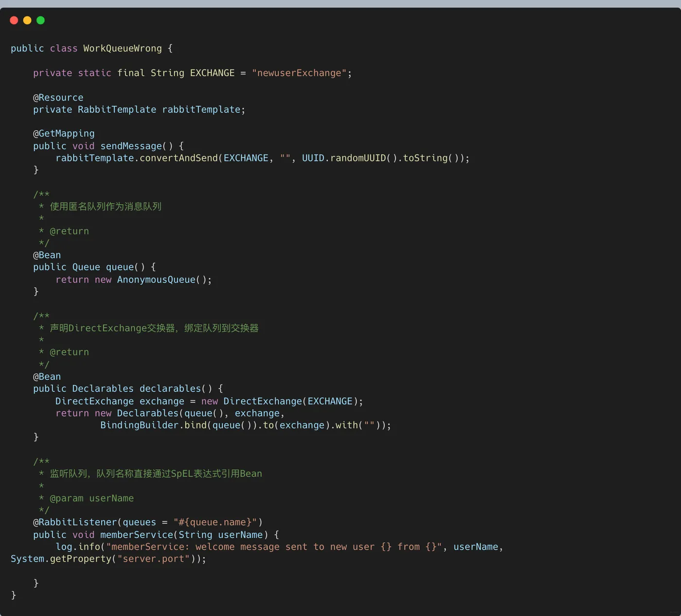The width and height of the screenshot is (681, 616).
Task: Click the Queue return type of queue()
Action: (86, 267)
